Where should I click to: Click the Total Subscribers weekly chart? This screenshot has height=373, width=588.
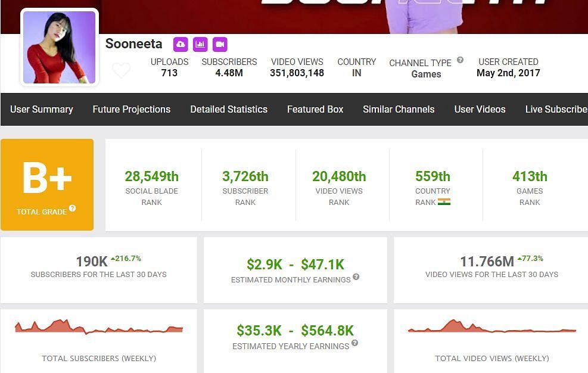[99, 327]
